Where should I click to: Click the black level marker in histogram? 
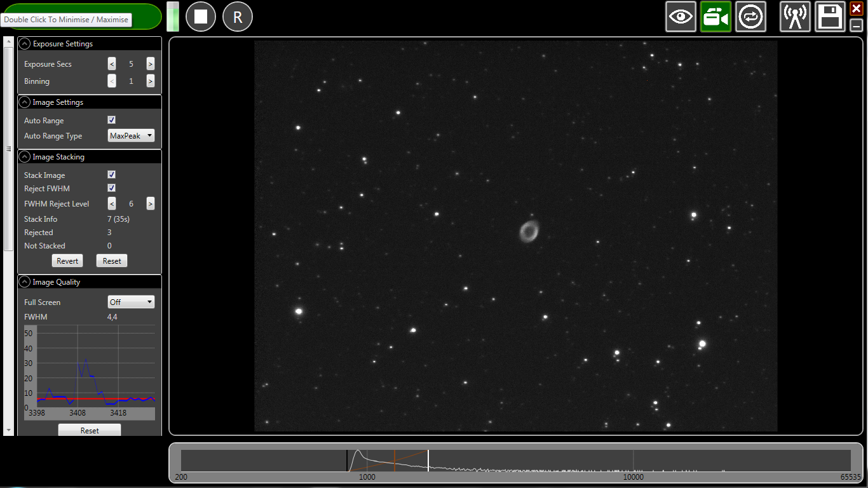click(x=347, y=460)
